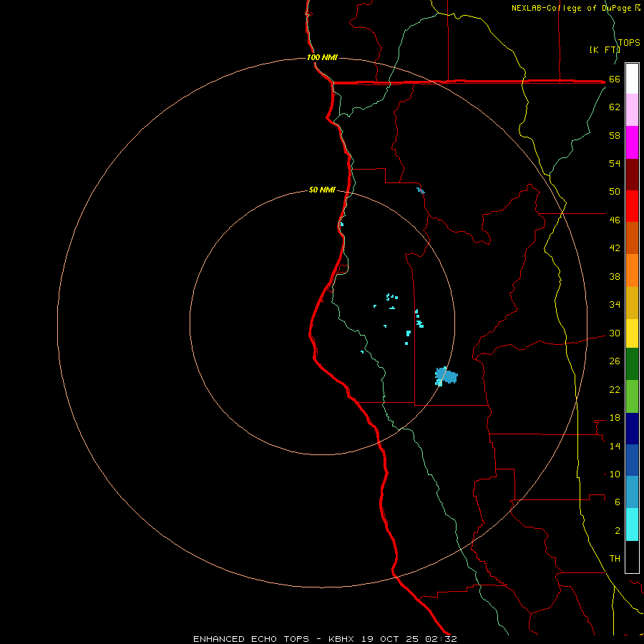Select the medium blue legend band
644x644 pixels.
tap(632, 460)
